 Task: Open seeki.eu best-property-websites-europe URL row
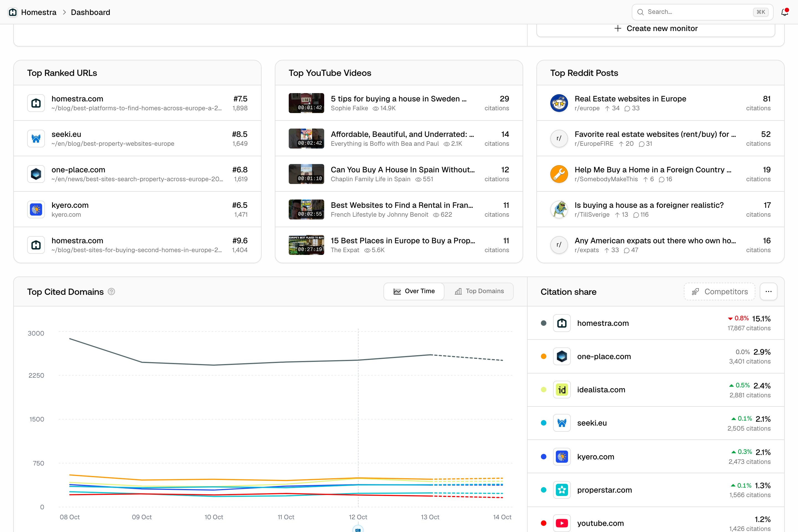[137, 139]
